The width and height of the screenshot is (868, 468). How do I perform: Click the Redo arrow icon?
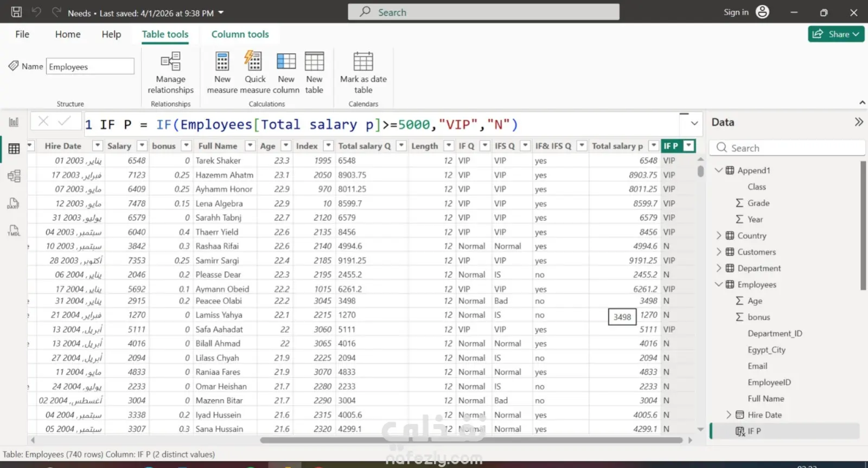56,12
